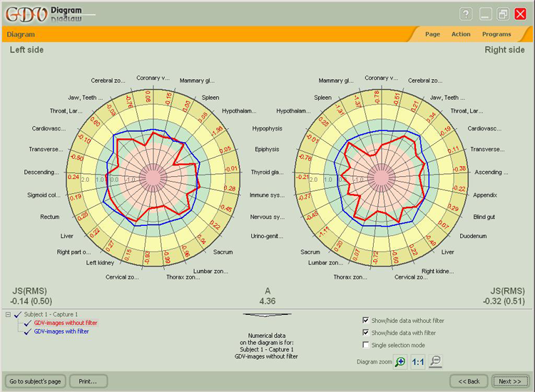This screenshot has height=392, width=535.
Task: Uncheck Show/hide data without filter
Action: click(366, 320)
